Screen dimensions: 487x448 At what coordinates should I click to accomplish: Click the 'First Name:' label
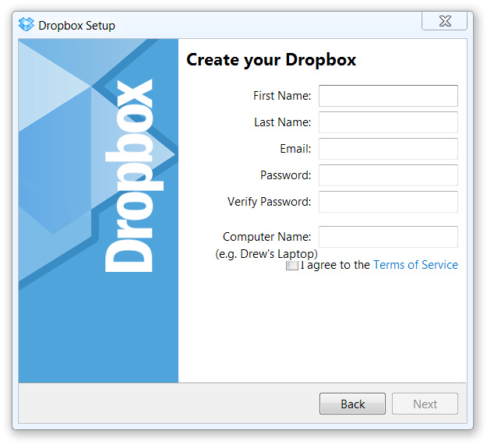282,96
